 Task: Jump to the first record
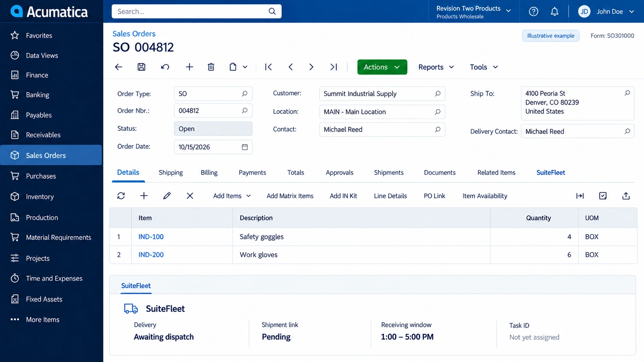tap(268, 67)
